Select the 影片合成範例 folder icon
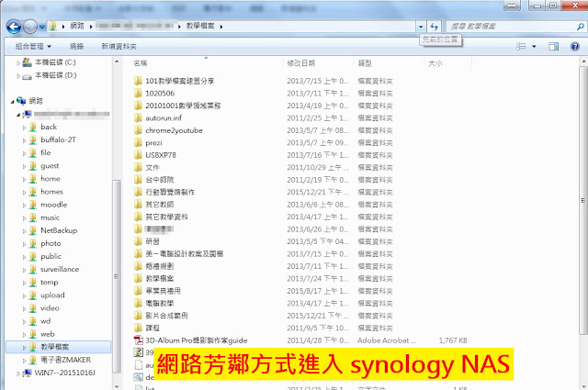The height and width of the screenshot is (390, 588). tap(138, 316)
